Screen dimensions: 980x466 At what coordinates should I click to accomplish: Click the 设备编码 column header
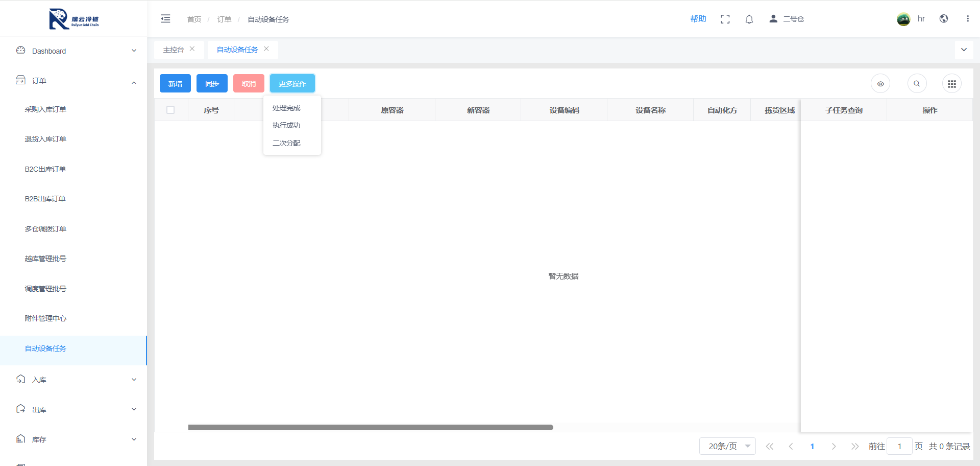pyautogui.click(x=564, y=110)
